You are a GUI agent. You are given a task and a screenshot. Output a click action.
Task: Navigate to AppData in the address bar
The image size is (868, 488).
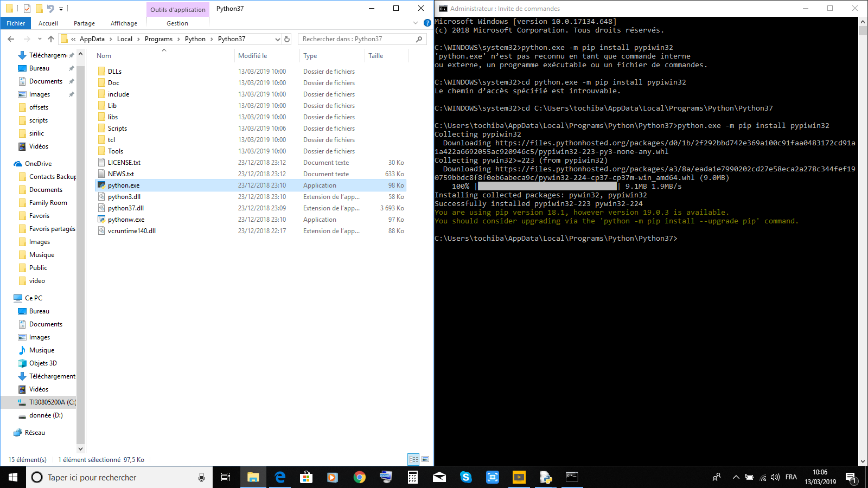pyautogui.click(x=92, y=39)
